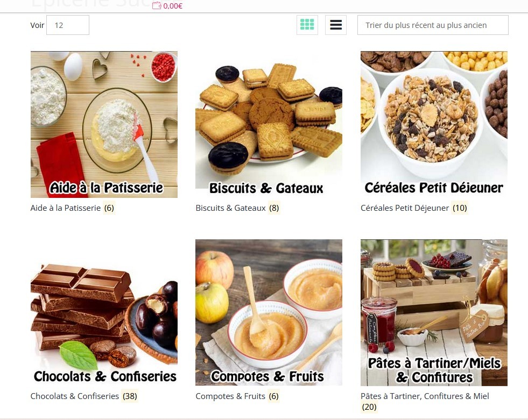Image resolution: width=528 pixels, height=420 pixels.
Task: Click the (38) count next to Chocolats
Action: coord(130,396)
